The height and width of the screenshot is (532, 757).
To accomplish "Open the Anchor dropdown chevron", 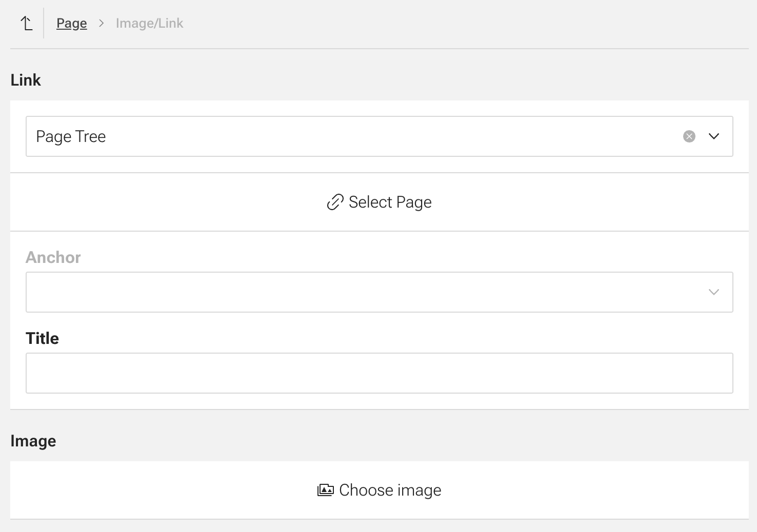I will coord(714,292).
